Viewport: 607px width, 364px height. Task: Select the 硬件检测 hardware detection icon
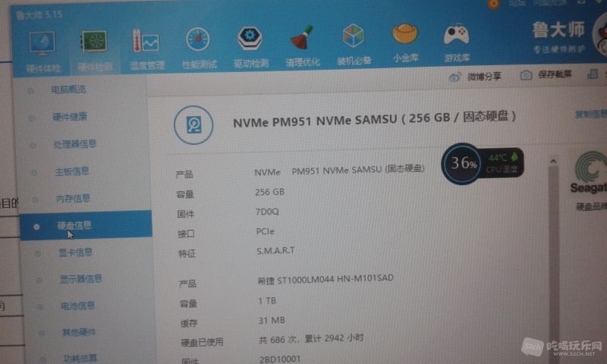point(94,42)
